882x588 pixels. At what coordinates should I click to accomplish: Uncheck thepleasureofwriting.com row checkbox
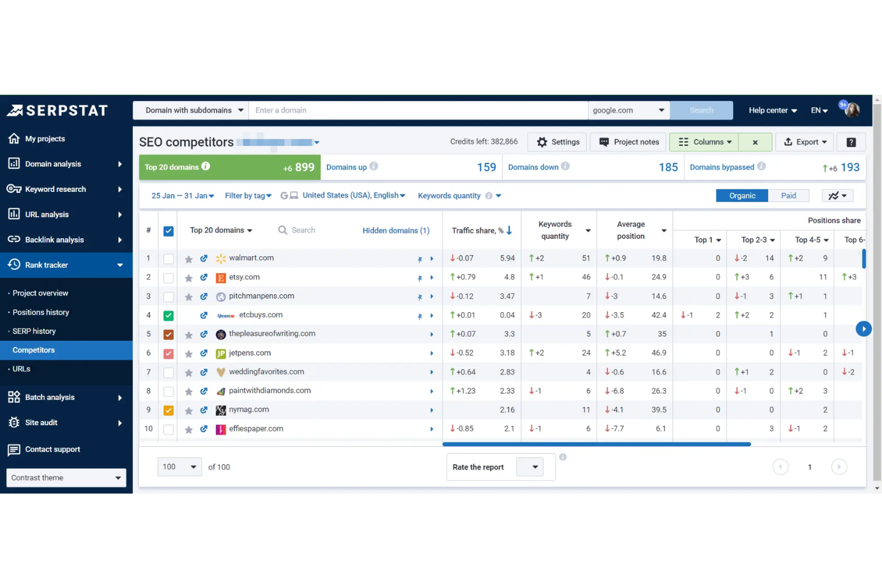[168, 334]
